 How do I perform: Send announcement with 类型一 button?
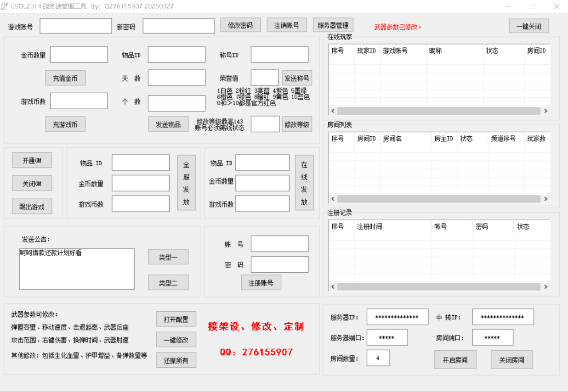click(x=168, y=257)
